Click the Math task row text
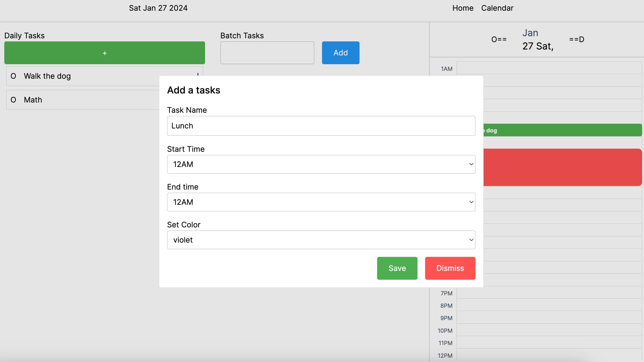 [x=33, y=100]
